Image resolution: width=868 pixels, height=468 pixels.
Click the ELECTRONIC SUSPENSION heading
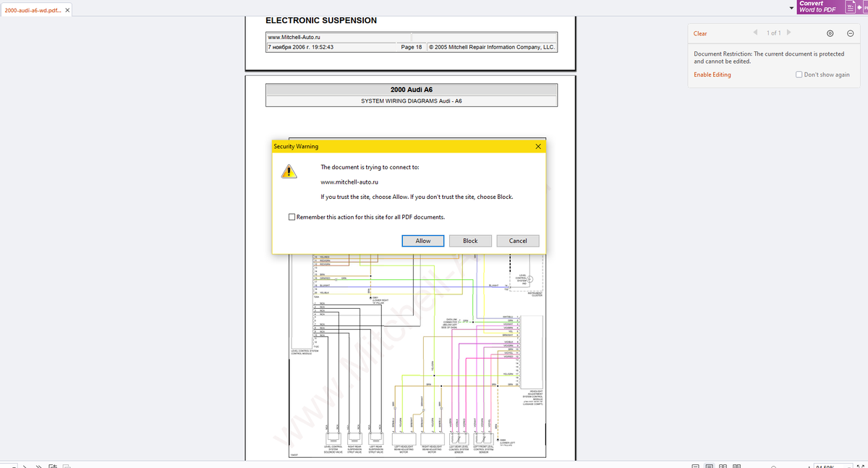tap(321, 20)
